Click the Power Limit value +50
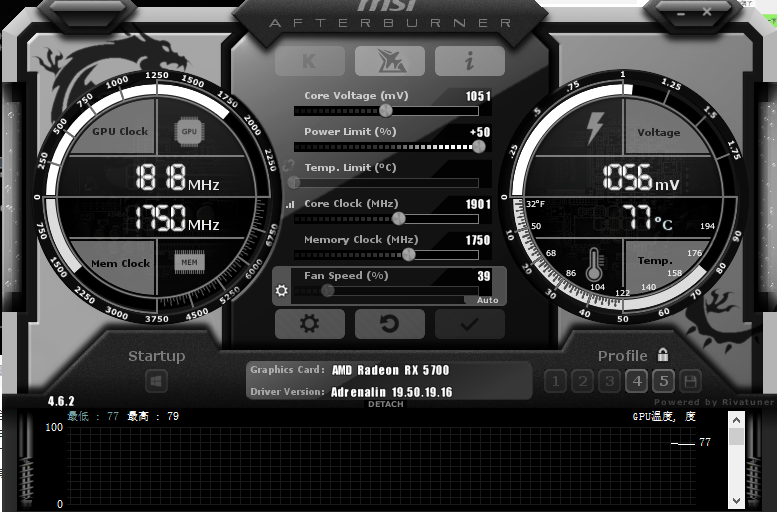 point(480,132)
